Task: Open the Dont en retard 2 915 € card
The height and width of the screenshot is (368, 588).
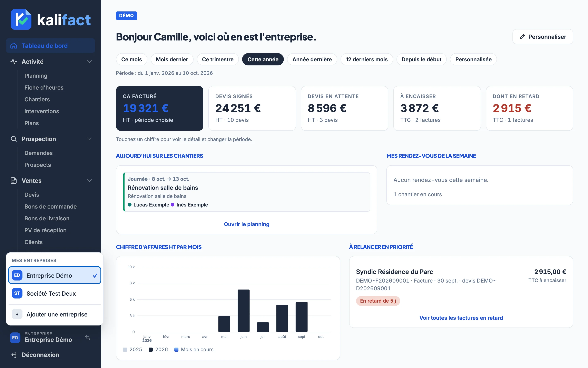Action: [x=529, y=108]
